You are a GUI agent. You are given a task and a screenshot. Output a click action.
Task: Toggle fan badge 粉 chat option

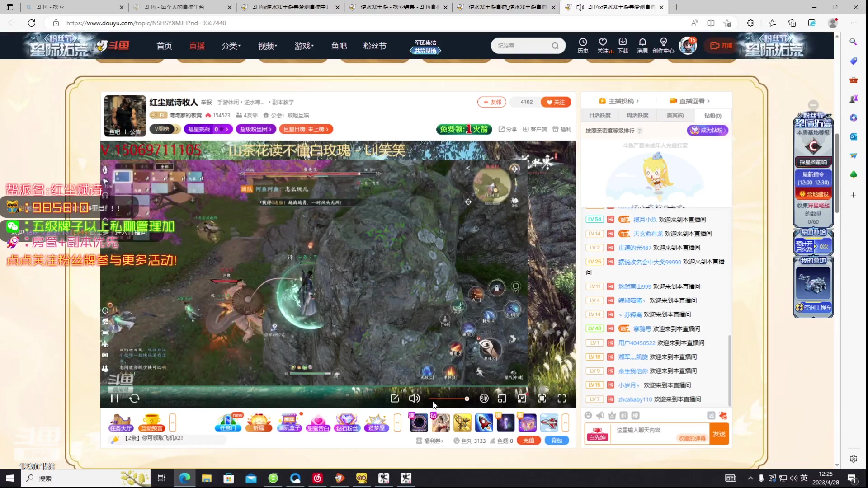coord(623,416)
